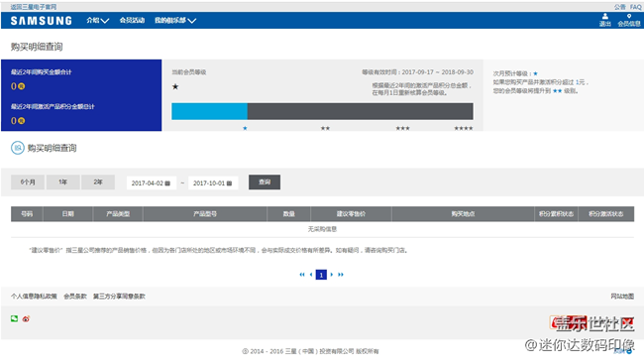
Task: Open calendar icon of the end date
Action: 229,183
